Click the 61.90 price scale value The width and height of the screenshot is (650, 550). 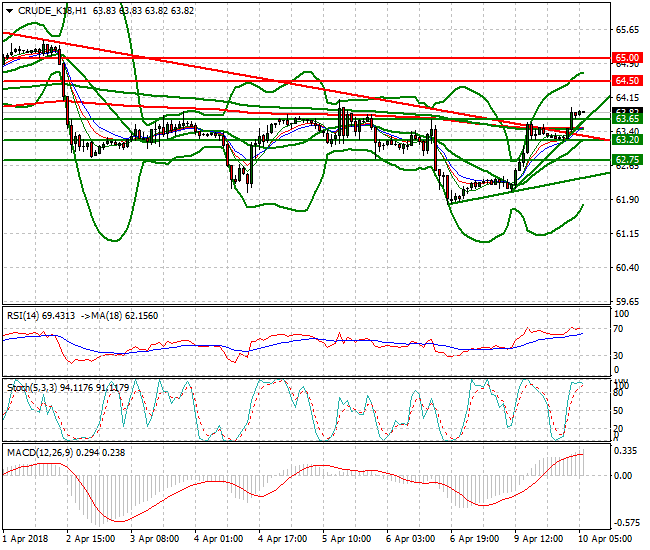click(x=627, y=200)
